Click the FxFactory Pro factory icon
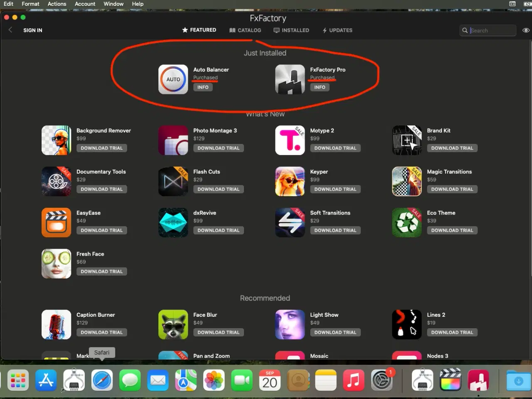This screenshot has width=532, height=399. coord(290,79)
